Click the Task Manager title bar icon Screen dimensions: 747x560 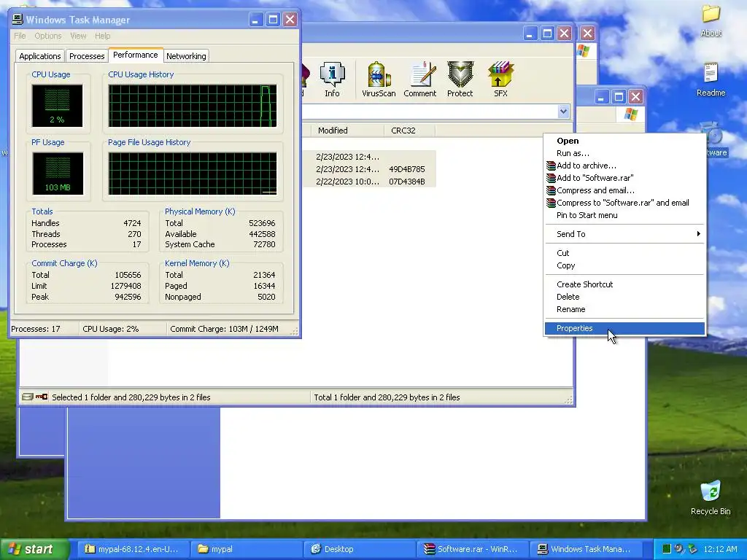[x=18, y=20]
